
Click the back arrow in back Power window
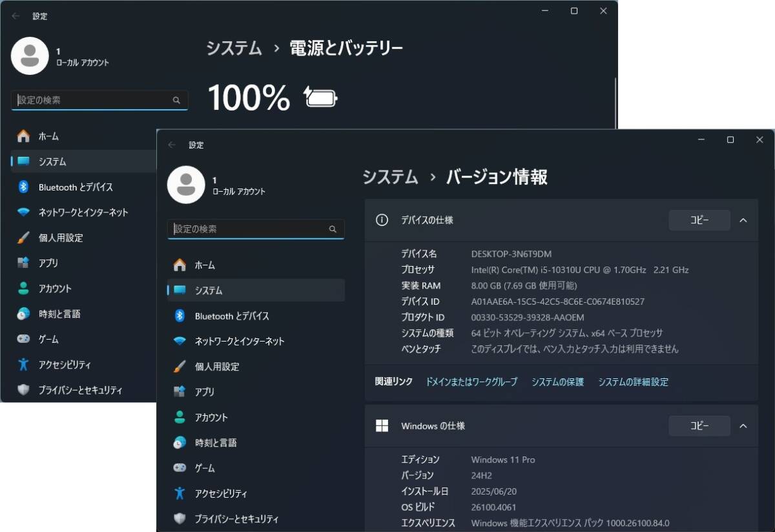click(x=15, y=16)
